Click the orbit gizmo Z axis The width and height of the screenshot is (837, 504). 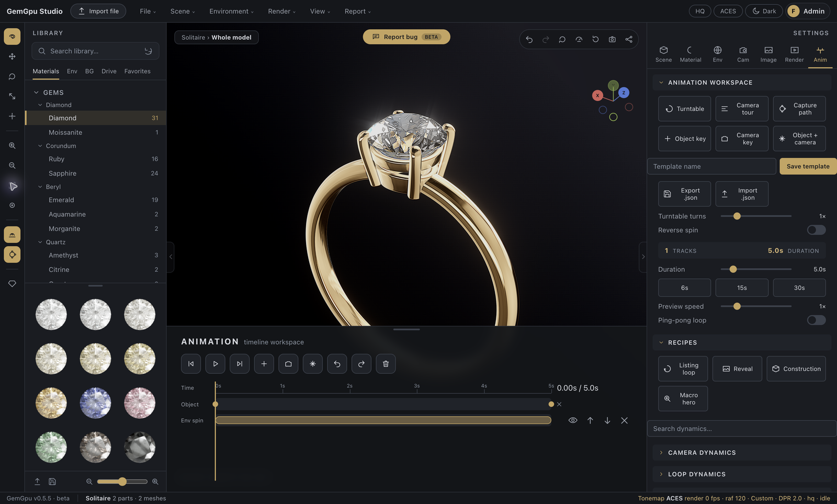click(624, 93)
